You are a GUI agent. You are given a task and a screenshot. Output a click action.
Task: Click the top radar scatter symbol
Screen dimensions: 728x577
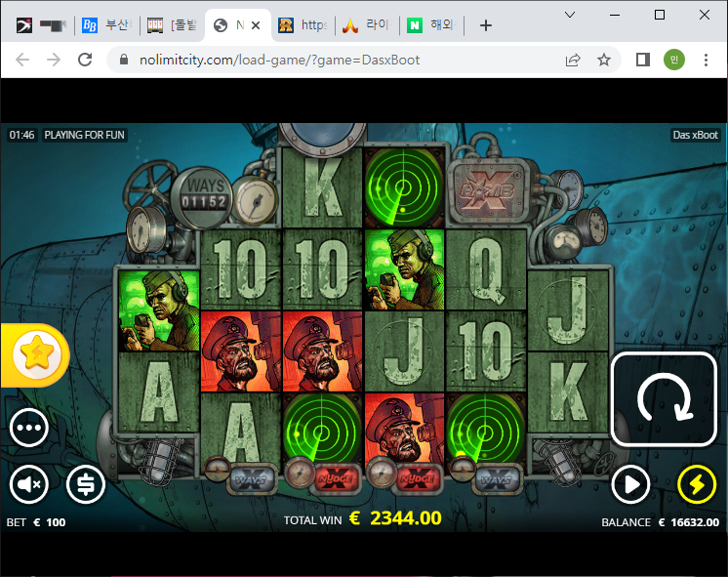pos(403,187)
